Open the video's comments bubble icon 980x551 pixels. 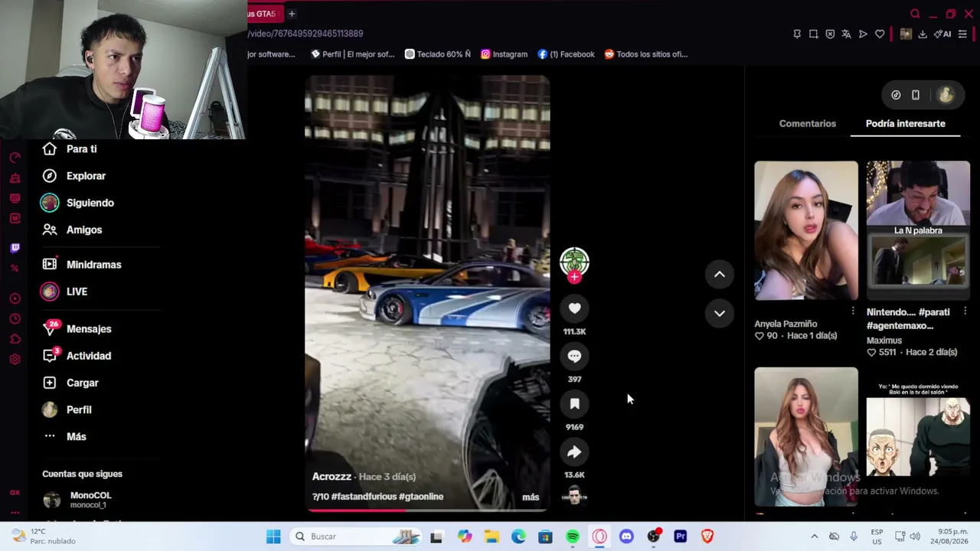pyautogui.click(x=574, y=356)
